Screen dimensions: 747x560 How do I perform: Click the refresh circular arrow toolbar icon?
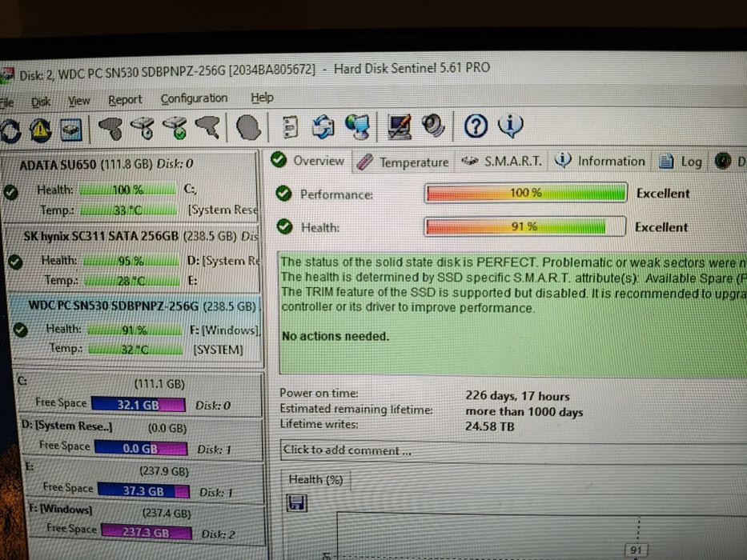[x=11, y=130]
